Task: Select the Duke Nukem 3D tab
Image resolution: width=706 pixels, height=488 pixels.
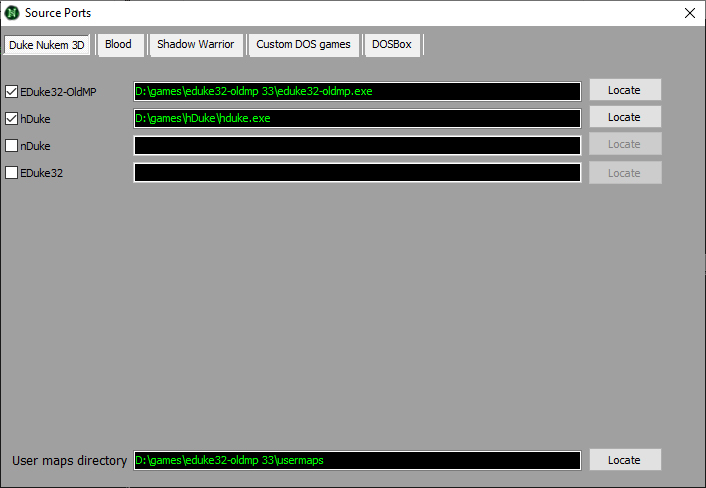Action: 47,45
